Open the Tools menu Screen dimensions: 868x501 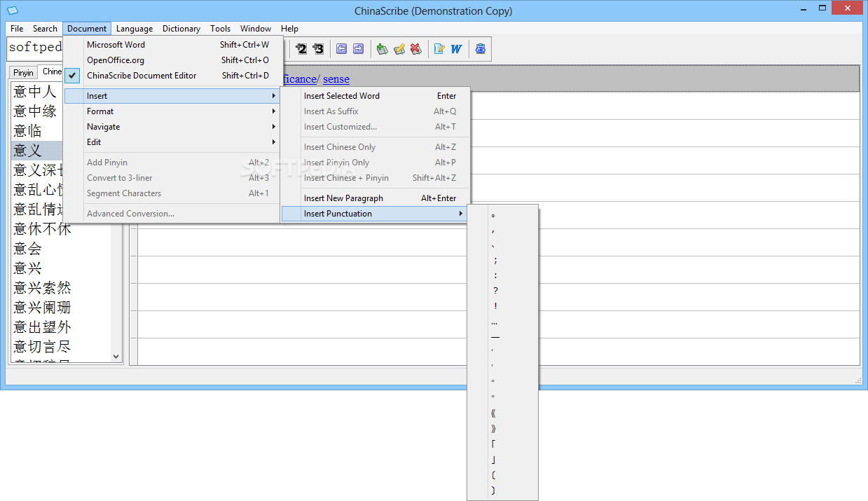coord(220,29)
